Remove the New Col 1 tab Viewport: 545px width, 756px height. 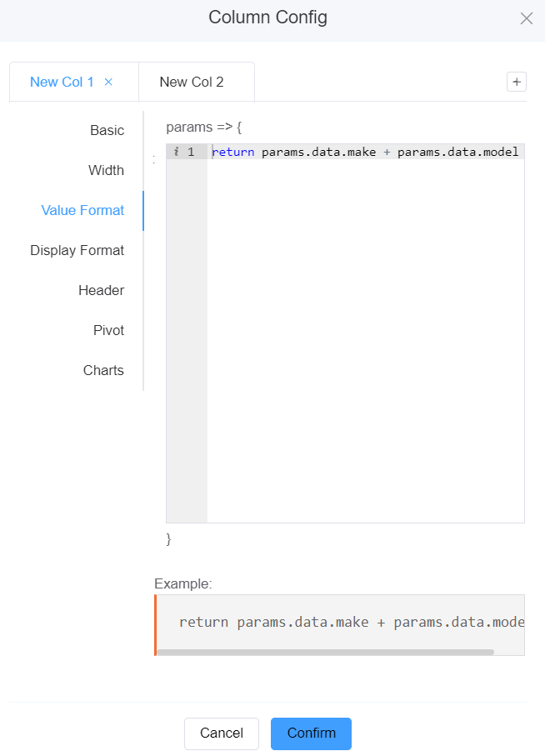[x=108, y=82]
